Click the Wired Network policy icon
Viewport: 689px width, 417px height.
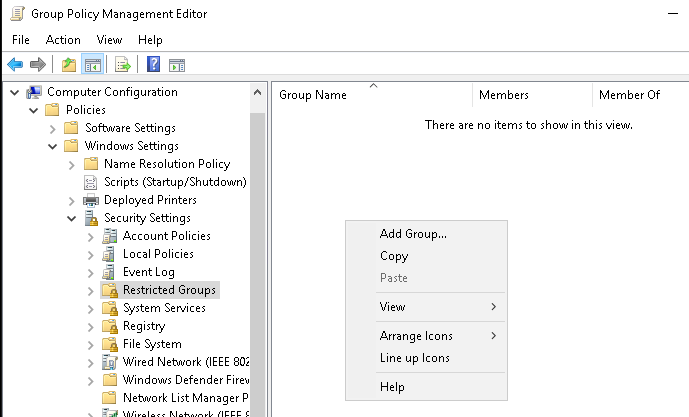[x=109, y=362]
